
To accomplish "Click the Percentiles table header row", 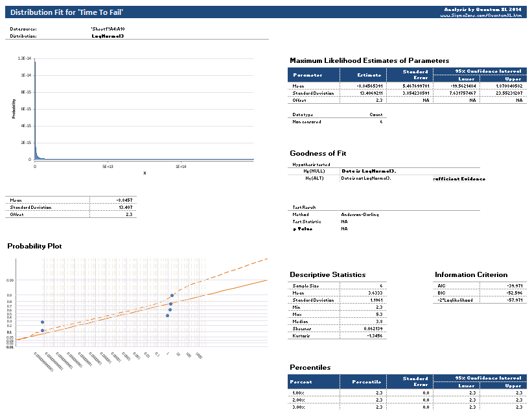I will click(x=407, y=381).
